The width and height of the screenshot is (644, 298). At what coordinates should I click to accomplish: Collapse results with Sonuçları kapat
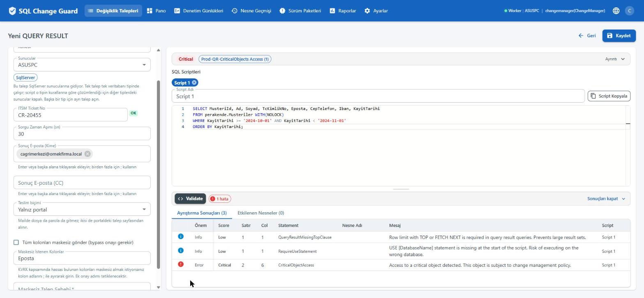click(606, 199)
